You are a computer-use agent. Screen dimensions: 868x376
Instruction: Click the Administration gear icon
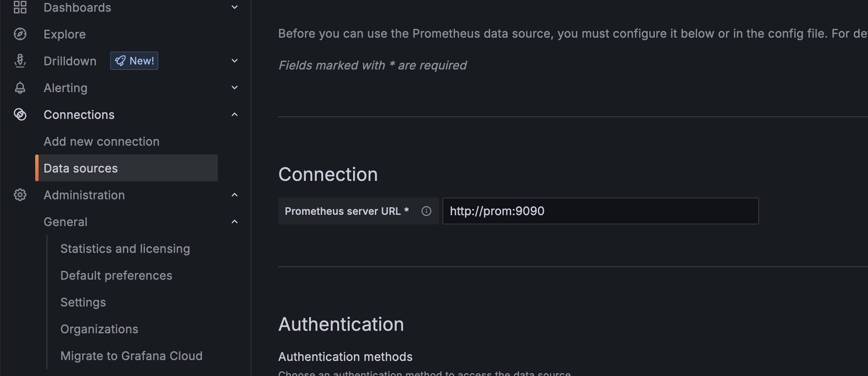[x=20, y=195]
